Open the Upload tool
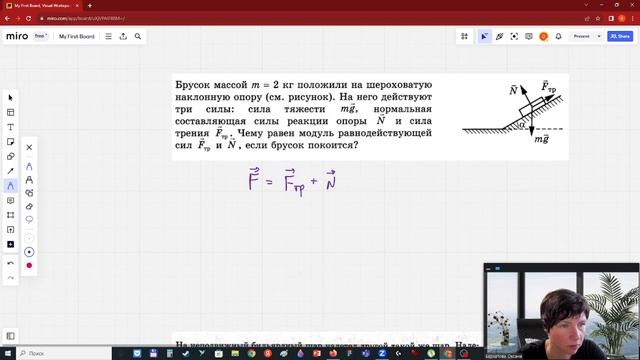 click(11, 230)
